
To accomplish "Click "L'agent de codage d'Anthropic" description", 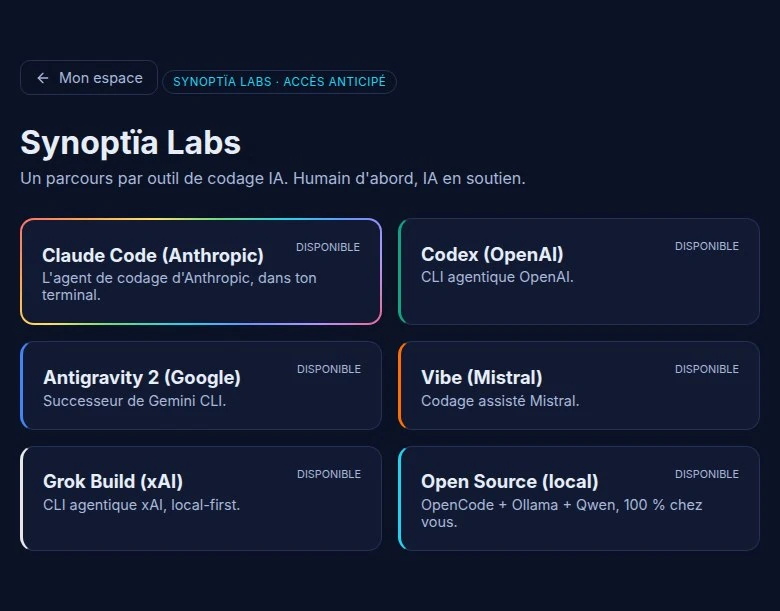I will coord(179,286).
